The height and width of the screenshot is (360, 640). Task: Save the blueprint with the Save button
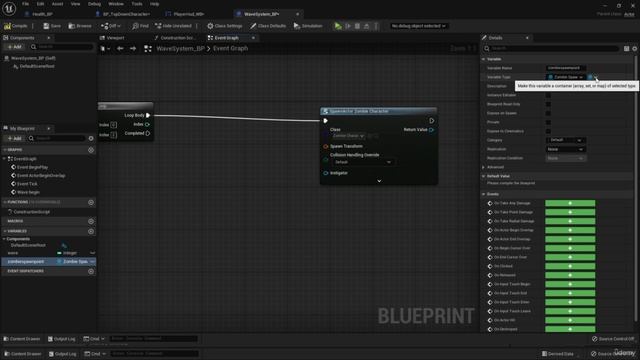[x=52, y=26]
